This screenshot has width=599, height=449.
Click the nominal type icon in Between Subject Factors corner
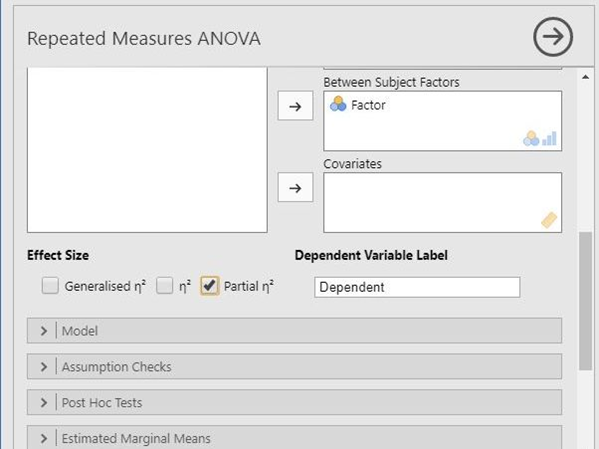(x=531, y=138)
